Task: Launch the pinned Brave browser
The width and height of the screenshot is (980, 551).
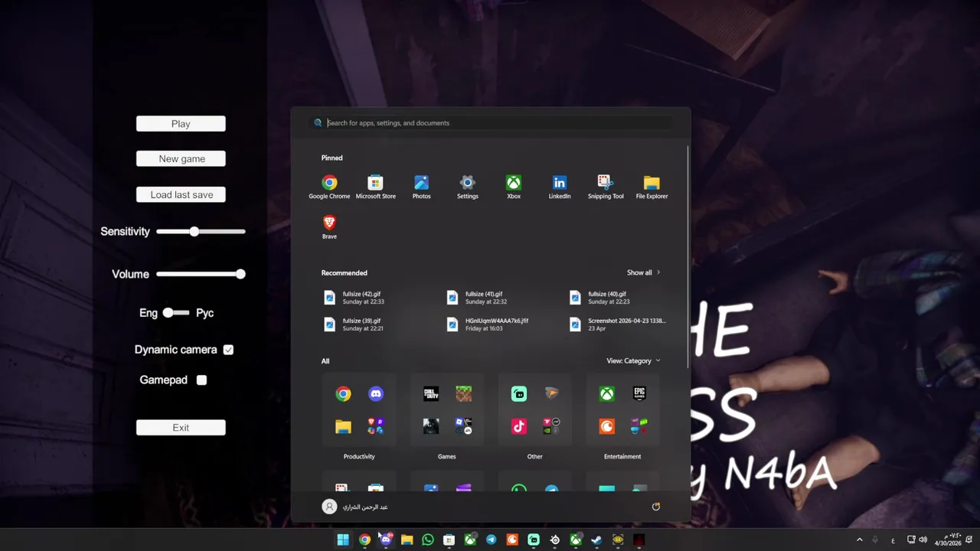Action: click(x=329, y=227)
